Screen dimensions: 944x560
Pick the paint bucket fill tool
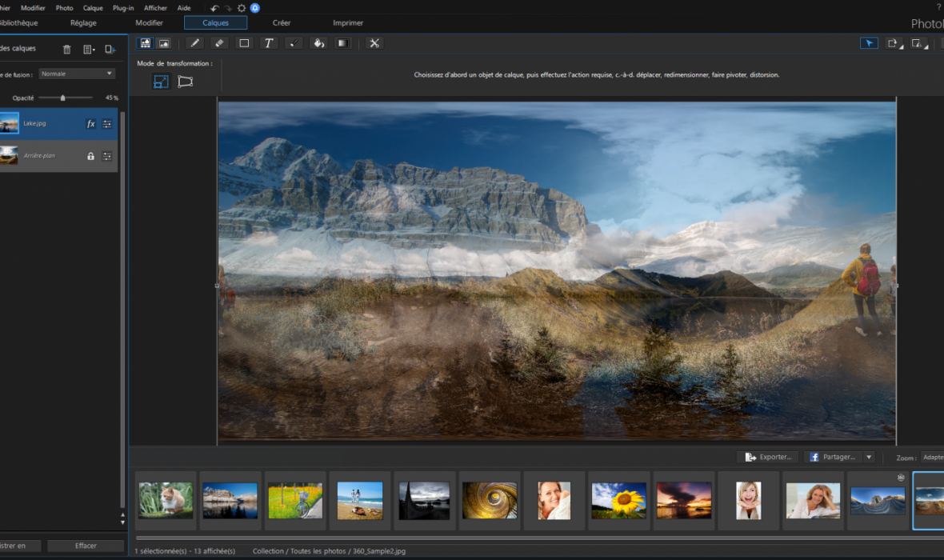pos(318,43)
